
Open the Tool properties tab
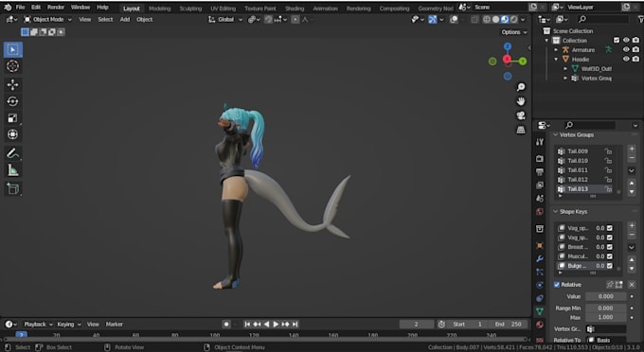coord(540,142)
